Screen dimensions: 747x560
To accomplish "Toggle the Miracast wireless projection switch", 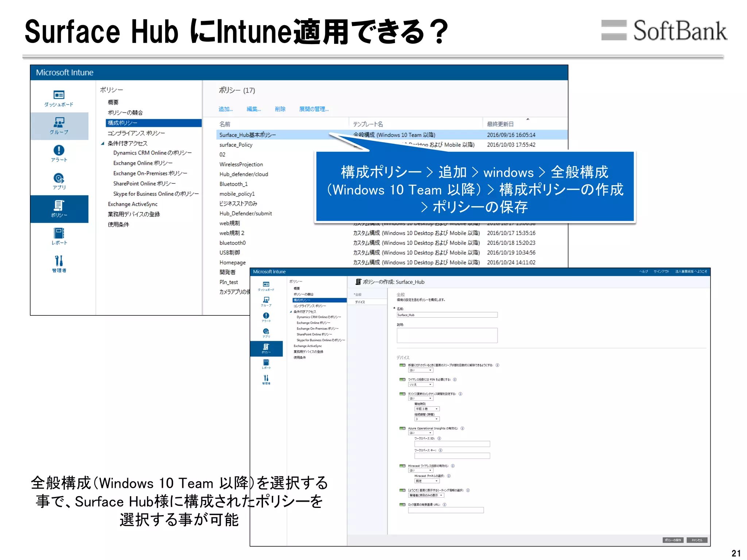I will coord(402,466).
